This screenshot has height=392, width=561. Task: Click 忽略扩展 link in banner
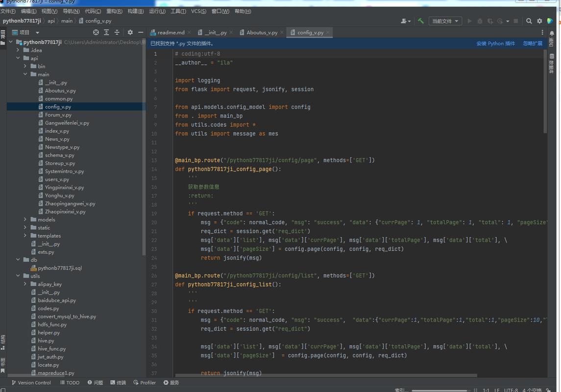533,44
